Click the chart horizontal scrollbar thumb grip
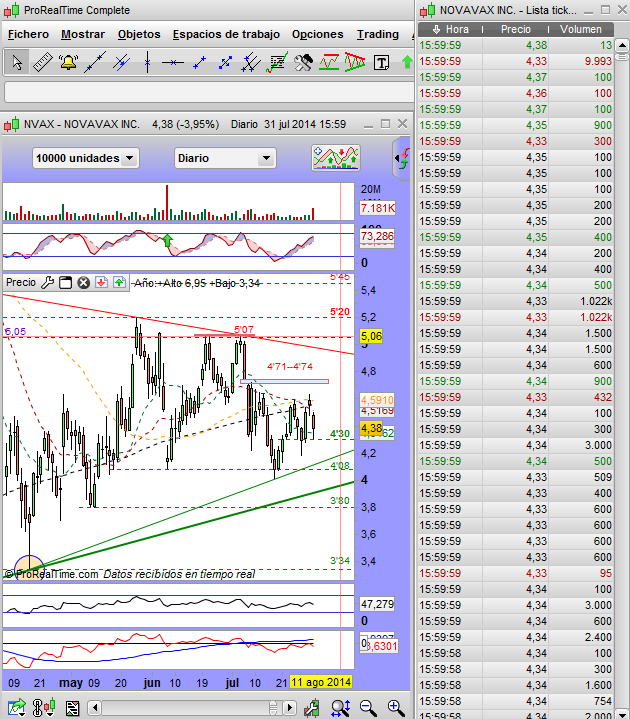 click(273, 708)
